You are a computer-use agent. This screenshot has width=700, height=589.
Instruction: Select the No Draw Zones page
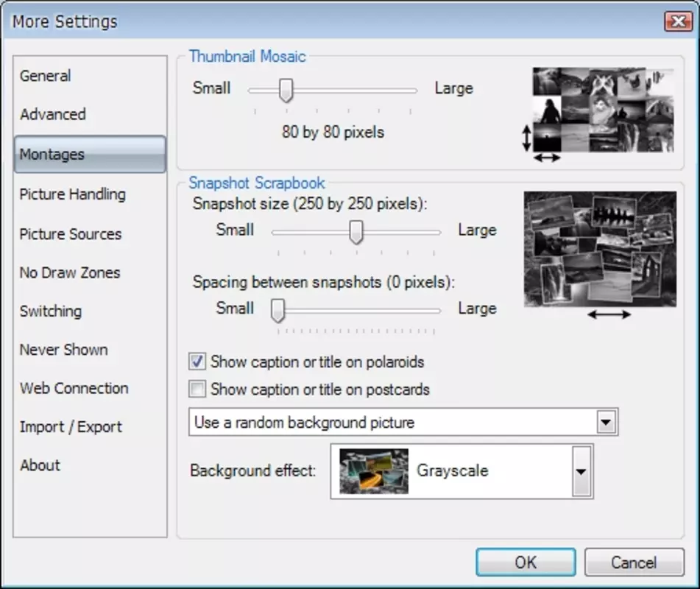(70, 272)
